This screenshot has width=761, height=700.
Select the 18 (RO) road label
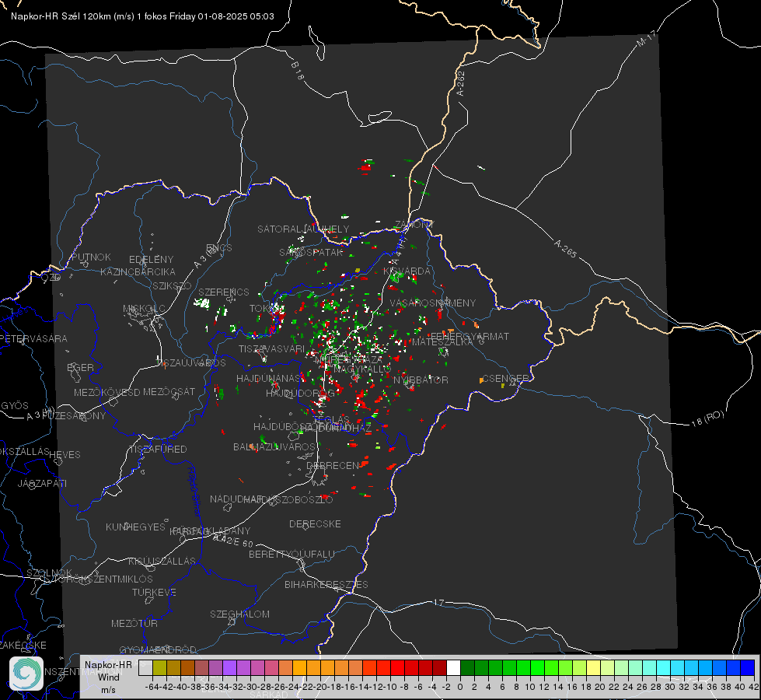pos(707,418)
